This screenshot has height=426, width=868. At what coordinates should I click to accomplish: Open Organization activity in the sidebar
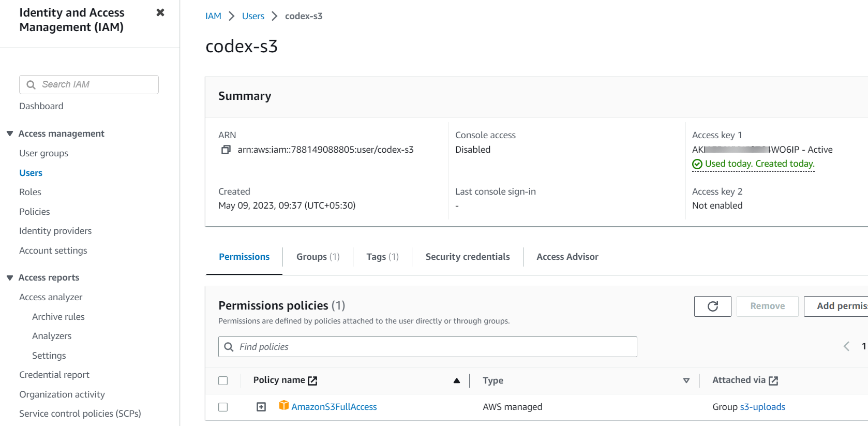pos(62,394)
